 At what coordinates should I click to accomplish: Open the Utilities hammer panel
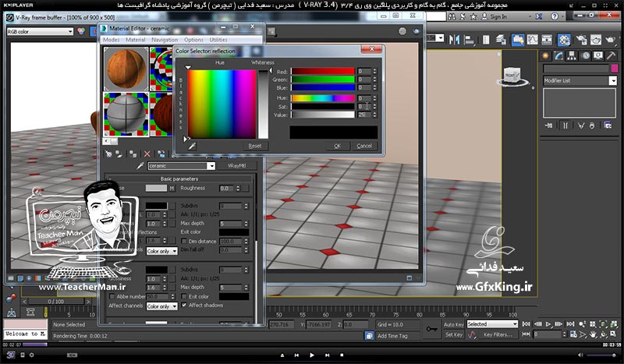[x=611, y=55]
